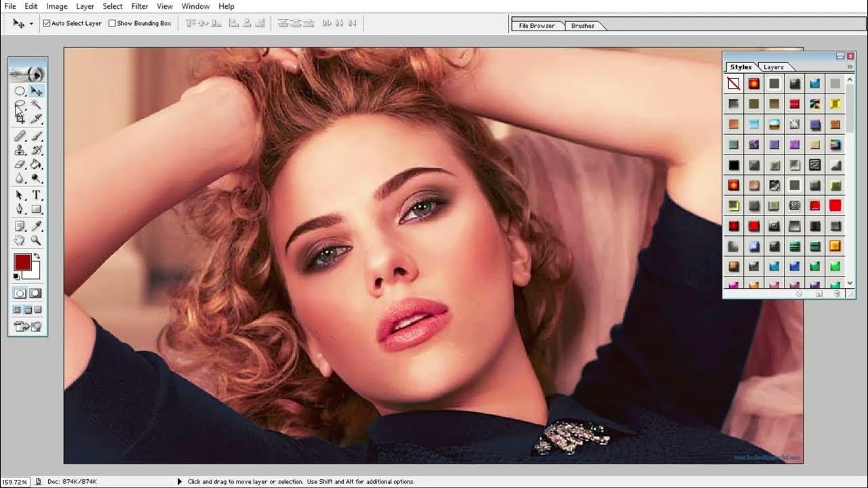Open foreground color dark red swatch
Viewport: 868px width, 488px height.
[x=22, y=262]
